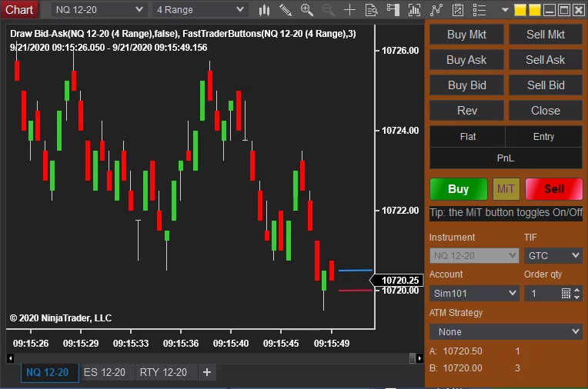Open chart Properties list icon

coord(479,10)
